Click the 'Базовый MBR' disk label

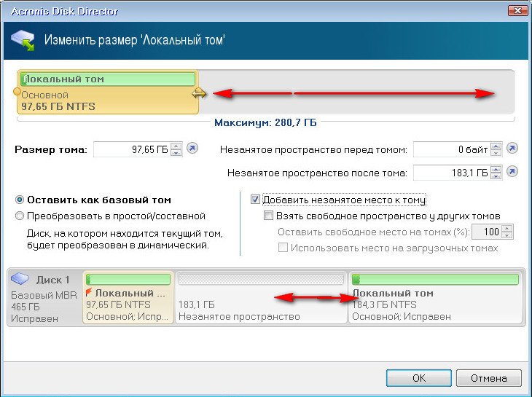point(44,295)
